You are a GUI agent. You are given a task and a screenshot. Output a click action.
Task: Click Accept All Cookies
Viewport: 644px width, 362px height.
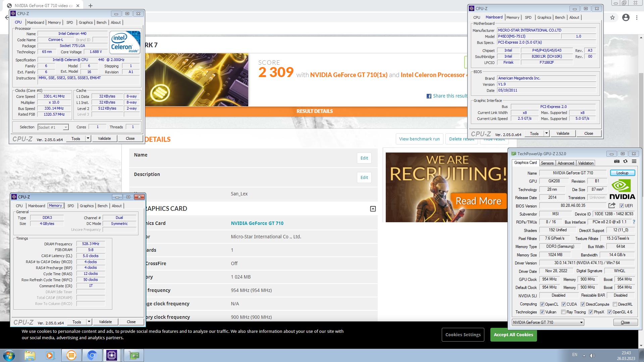[x=513, y=335]
